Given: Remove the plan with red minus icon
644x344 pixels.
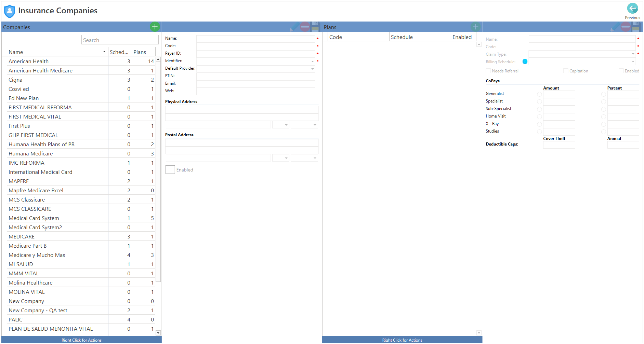Looking at the screenshot, I should click(626, 27).
